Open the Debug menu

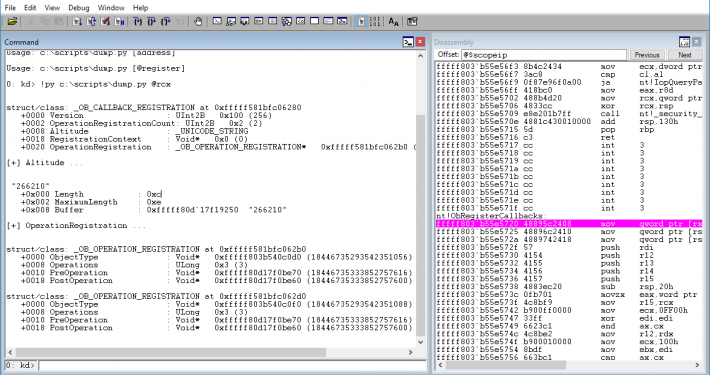79,8
